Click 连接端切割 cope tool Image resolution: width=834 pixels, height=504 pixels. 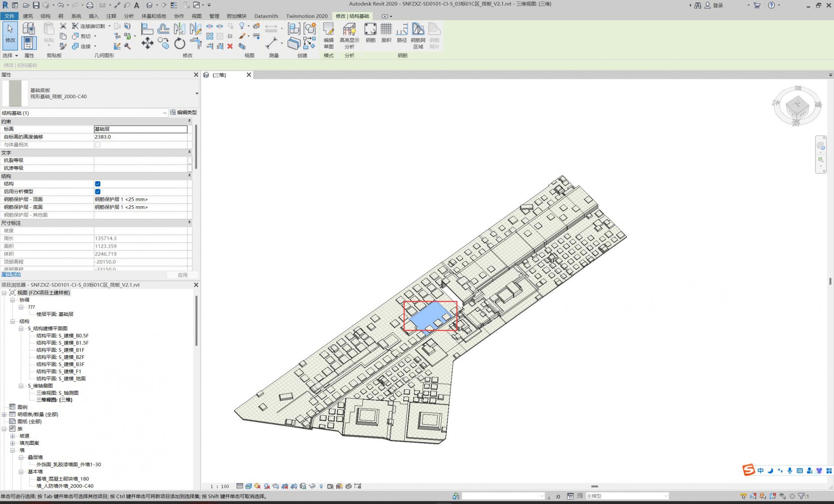(89, 26)
